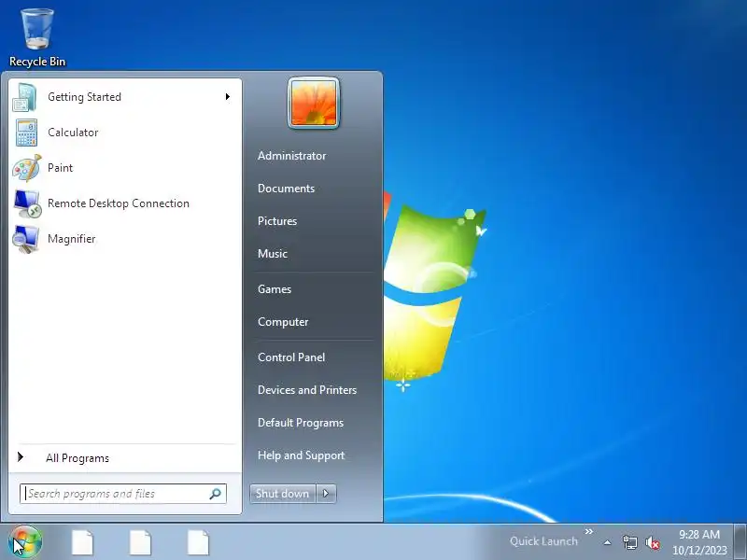Click the network tray icon
This screenshot has width=747, height=560.
(x=629, y=542)
